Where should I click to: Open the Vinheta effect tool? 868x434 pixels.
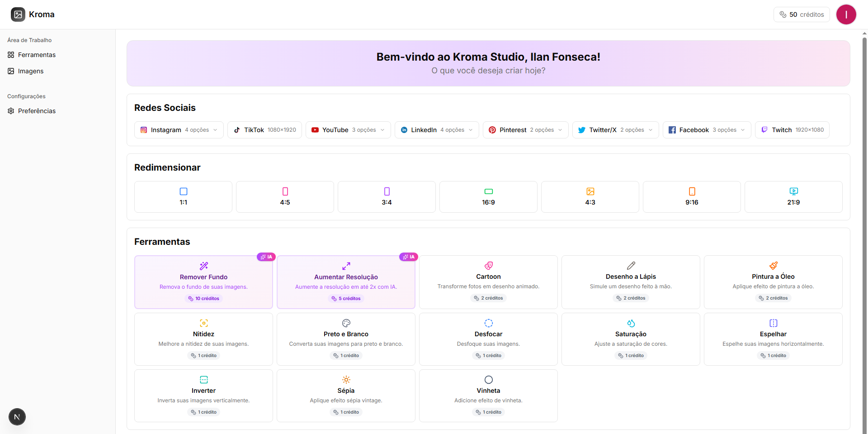coord(488,396)
